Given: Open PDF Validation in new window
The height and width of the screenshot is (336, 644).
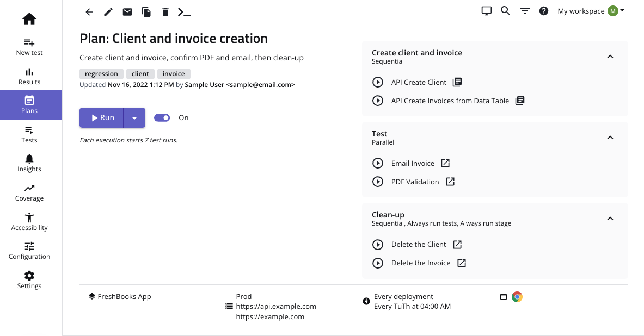Looking at the screenshot, I should (450, 182).
